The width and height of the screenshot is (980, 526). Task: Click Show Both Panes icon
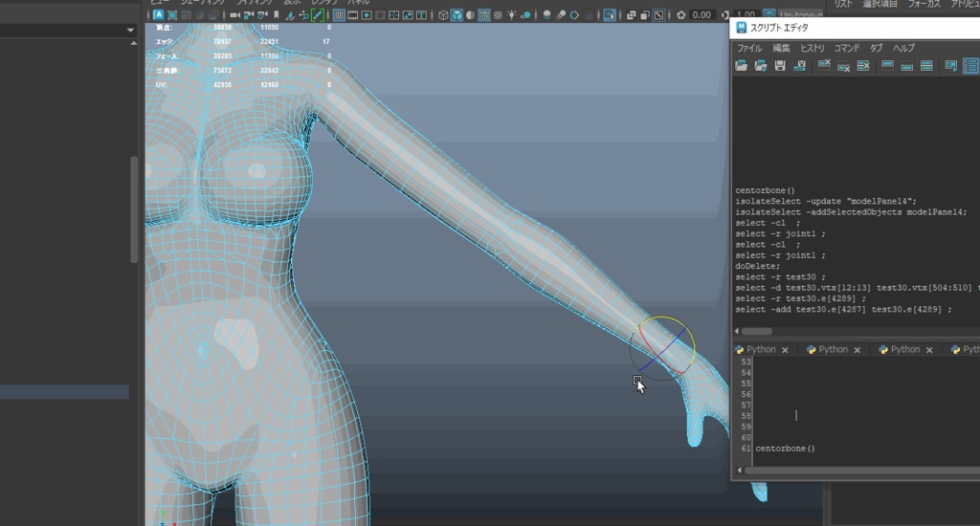[926, 66]
